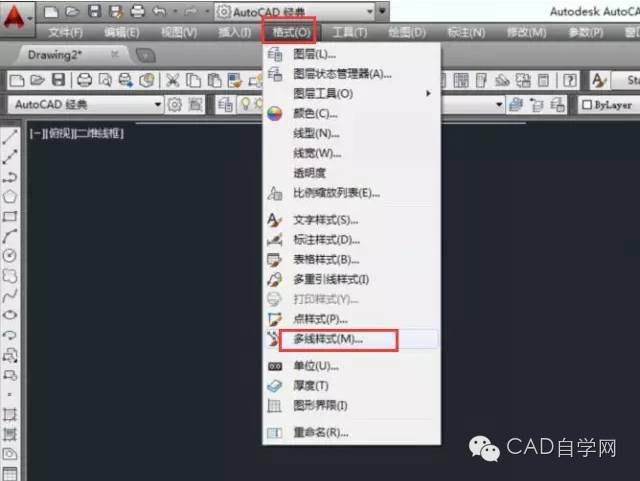The image size is (640, 481).
Task: Open the 编辑(E) menu
Action: pyautogui.click(x=122, y=32)
